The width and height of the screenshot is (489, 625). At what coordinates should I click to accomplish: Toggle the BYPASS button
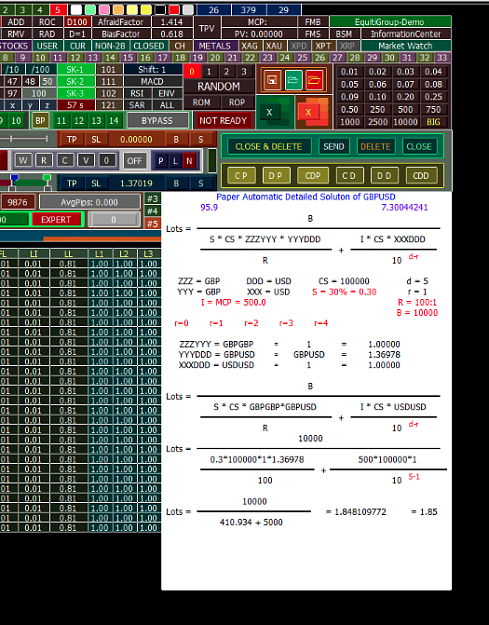157,120
